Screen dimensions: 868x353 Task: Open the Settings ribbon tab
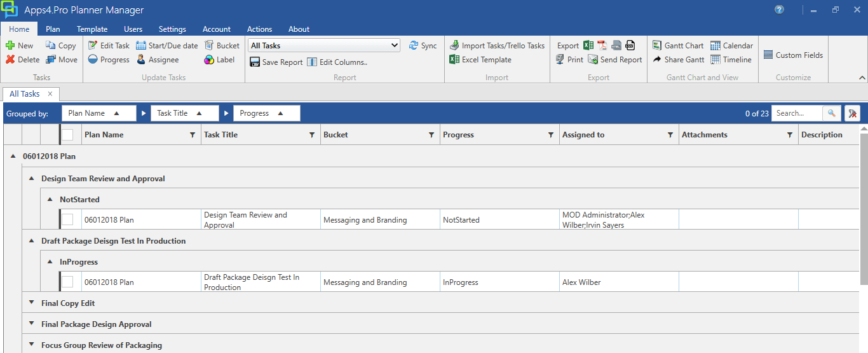[x=172, y=29]
